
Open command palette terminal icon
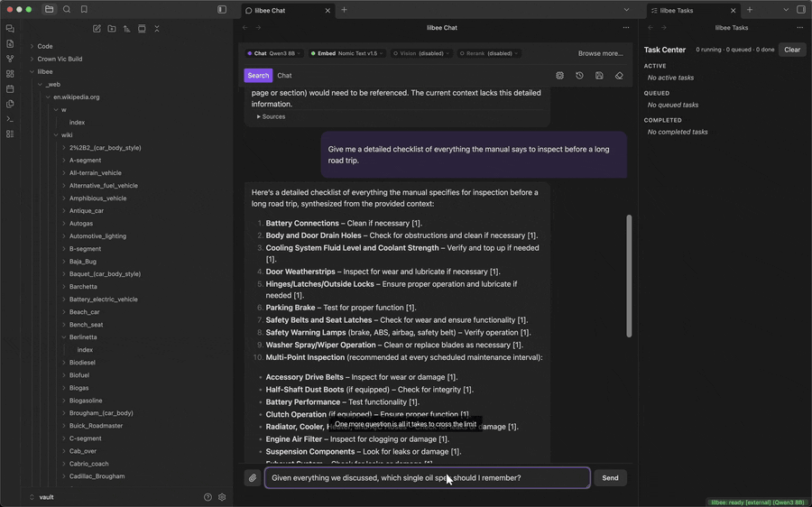pyautogui.click(x=10, y=118)
